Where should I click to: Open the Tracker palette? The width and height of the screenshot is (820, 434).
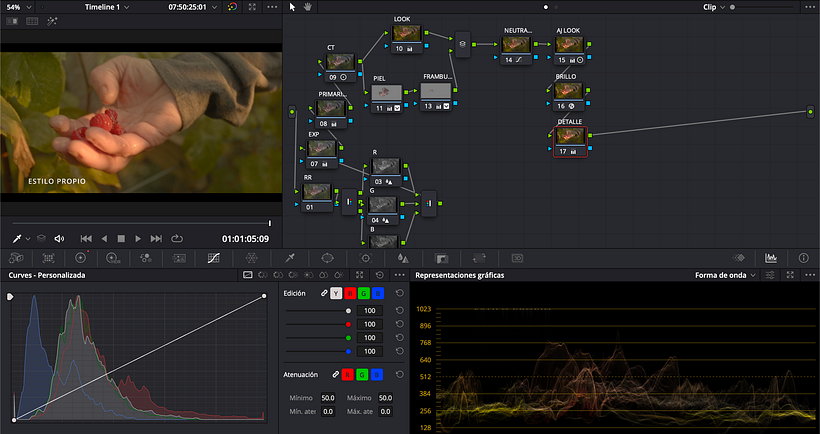(x=366, y=258)
